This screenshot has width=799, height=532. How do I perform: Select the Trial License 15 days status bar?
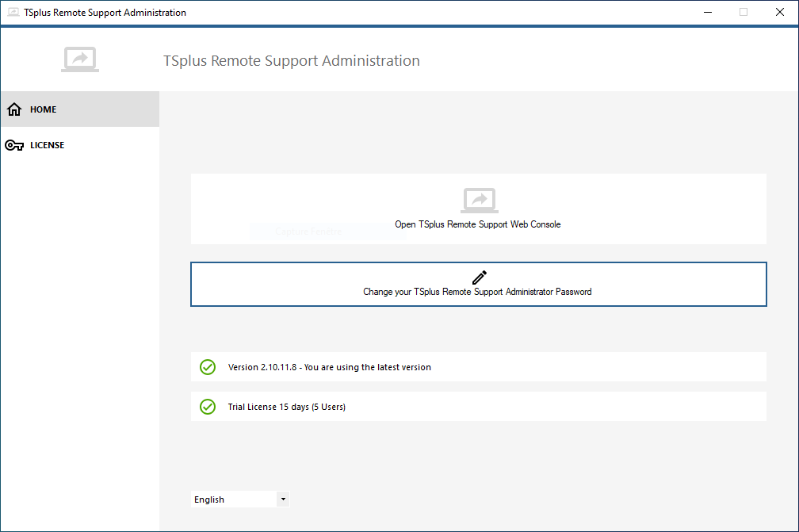pos(478,406)
